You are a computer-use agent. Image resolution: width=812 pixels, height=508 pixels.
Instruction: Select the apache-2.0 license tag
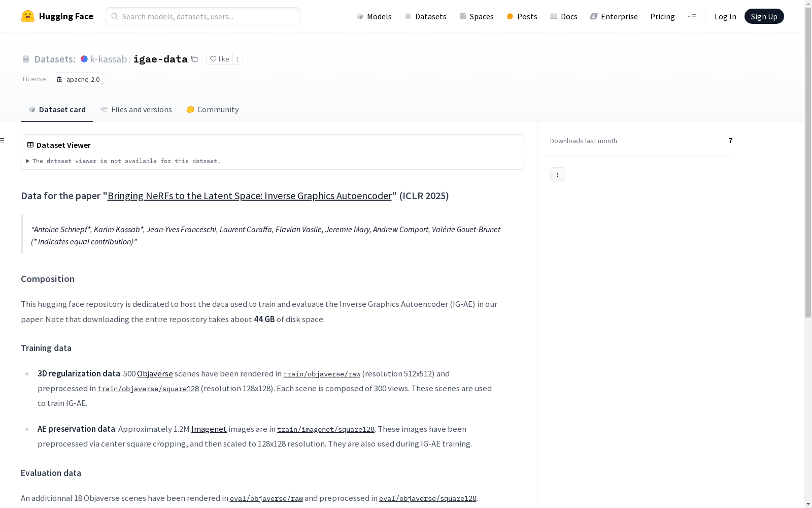pos(78,79)
